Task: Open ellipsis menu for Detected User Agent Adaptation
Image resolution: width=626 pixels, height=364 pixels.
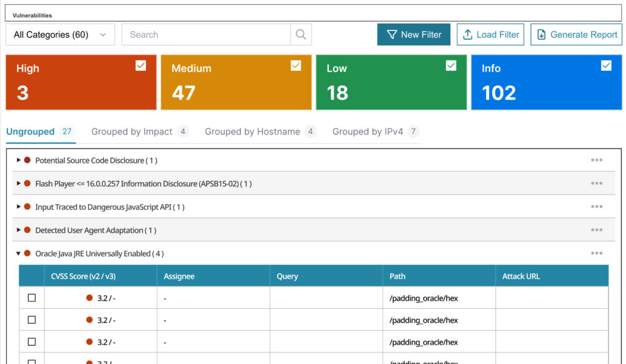Action: (597, 230)
